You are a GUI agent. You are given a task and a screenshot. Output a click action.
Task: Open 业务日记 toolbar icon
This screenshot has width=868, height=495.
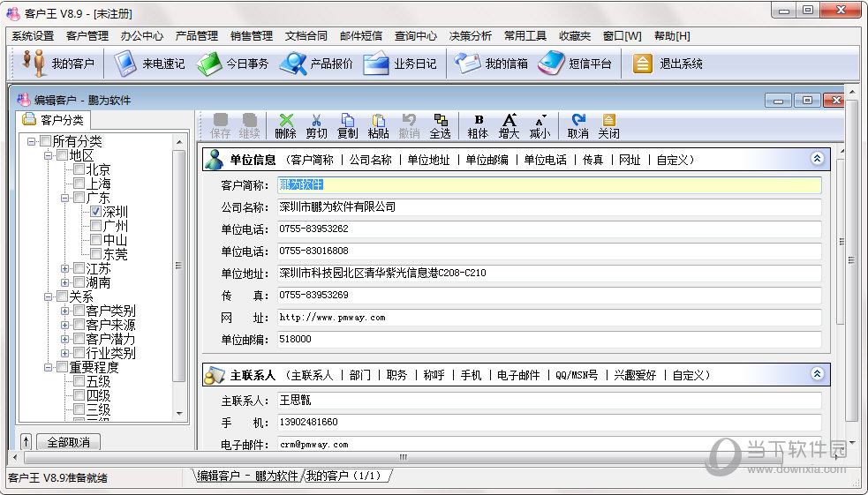400,64
